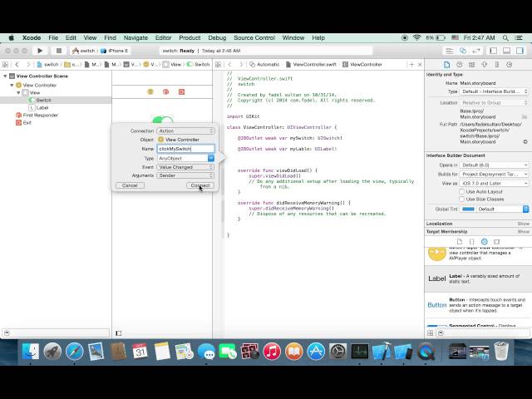Image resolution: width=532 pixels, height=399 pixels.
Task: Open the Navigate menu
Action: click(135, 37)
